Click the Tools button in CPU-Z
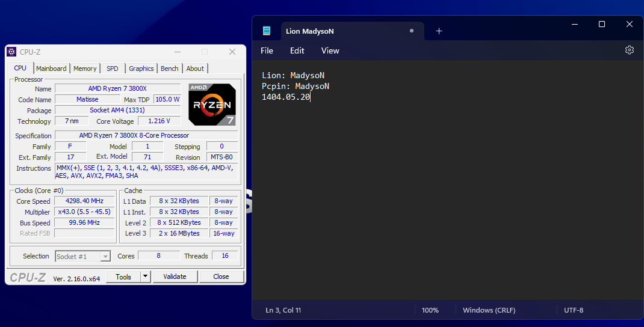Viewport: 644px width, 327px height. click(123, 277)
